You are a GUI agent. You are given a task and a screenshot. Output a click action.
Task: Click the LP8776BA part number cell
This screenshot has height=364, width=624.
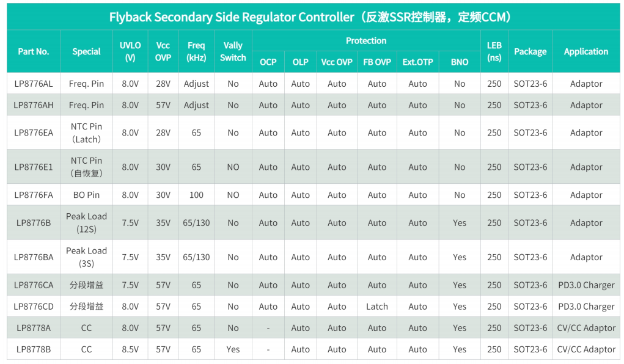pyautogui.click(x=34, y=257)
